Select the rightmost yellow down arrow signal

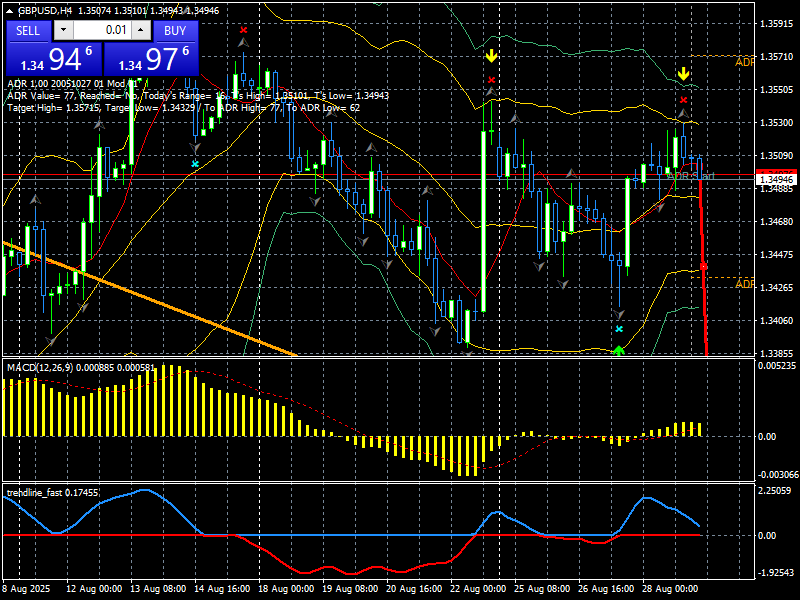pos(683,74)
